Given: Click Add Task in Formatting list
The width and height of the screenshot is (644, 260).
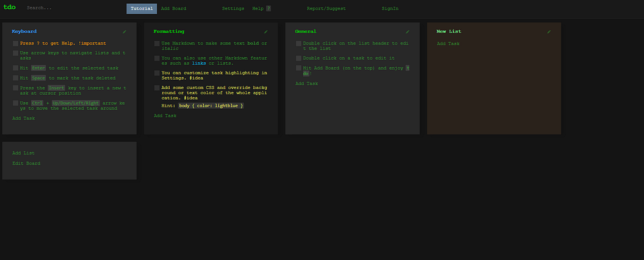Looking at the screenshot, I should 165,116.
